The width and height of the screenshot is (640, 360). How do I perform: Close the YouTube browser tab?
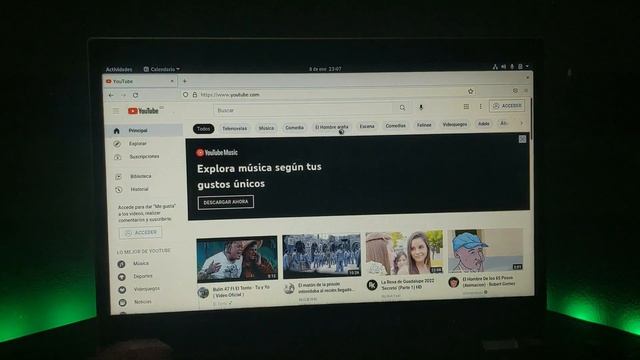[171, 81]
